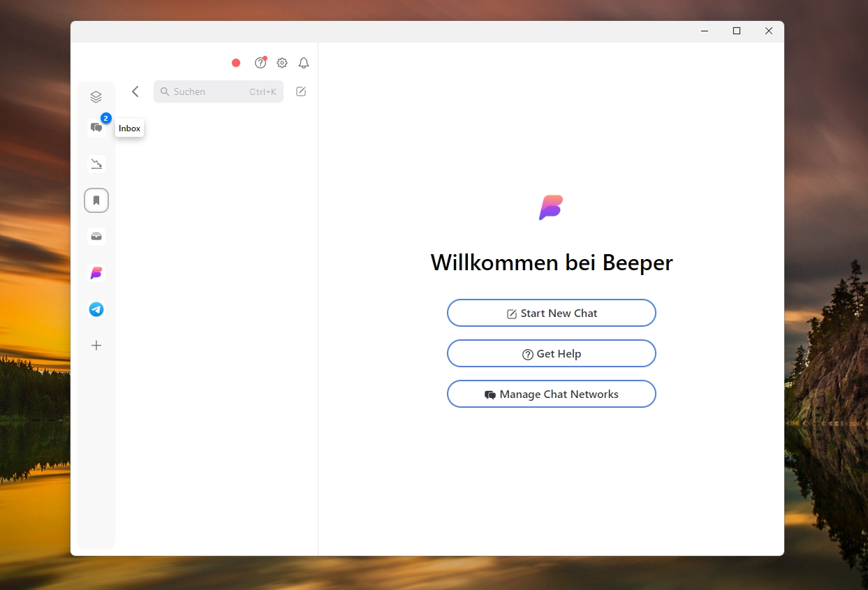Viewport: 868px width, 590px height.
Task: Open settings gear icon
Action: click(282, 63)
